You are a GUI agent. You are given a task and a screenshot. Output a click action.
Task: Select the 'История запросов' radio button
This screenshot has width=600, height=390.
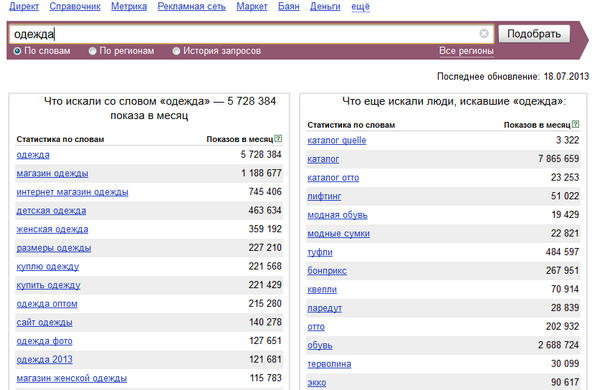(176, 51)
